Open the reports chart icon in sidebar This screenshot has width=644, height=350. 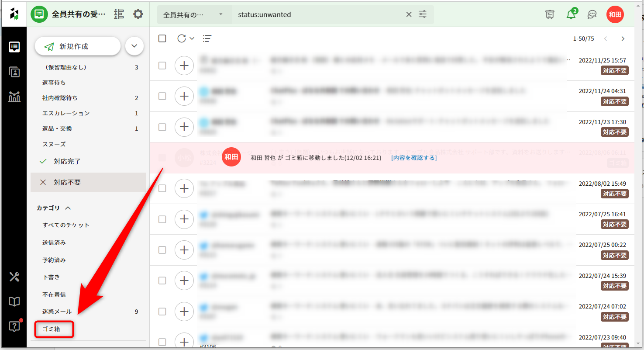(14, 97)
